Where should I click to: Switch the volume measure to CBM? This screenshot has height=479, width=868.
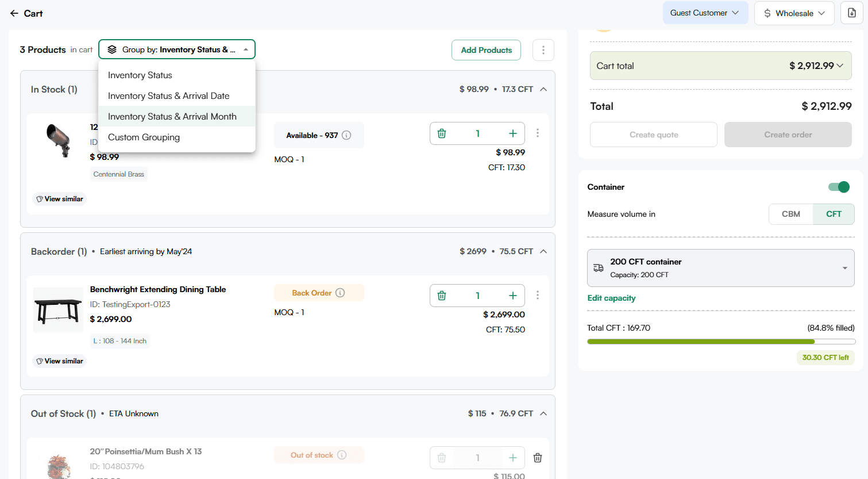pyautogui.click(x=790, y=214)
